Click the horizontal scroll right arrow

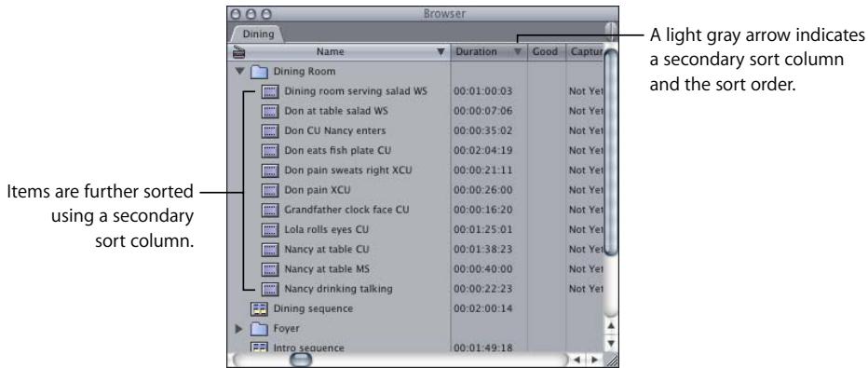[x=593, y=360]
